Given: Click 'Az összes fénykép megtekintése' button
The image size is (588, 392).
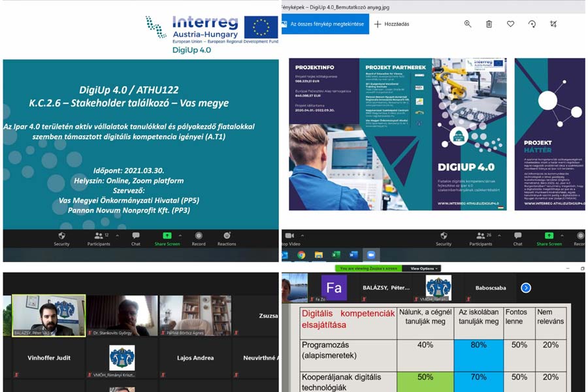Looking at the screenshot, I should (325, 24).
